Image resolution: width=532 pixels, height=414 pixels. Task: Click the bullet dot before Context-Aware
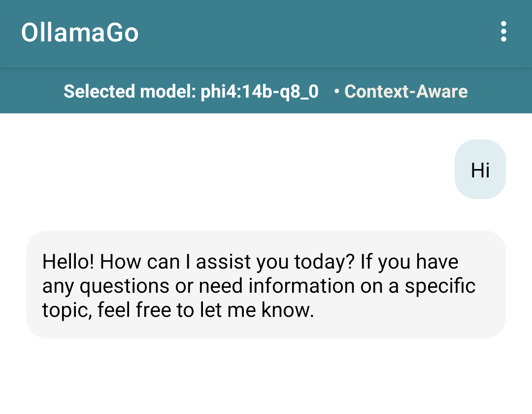(x=336, y=92)
